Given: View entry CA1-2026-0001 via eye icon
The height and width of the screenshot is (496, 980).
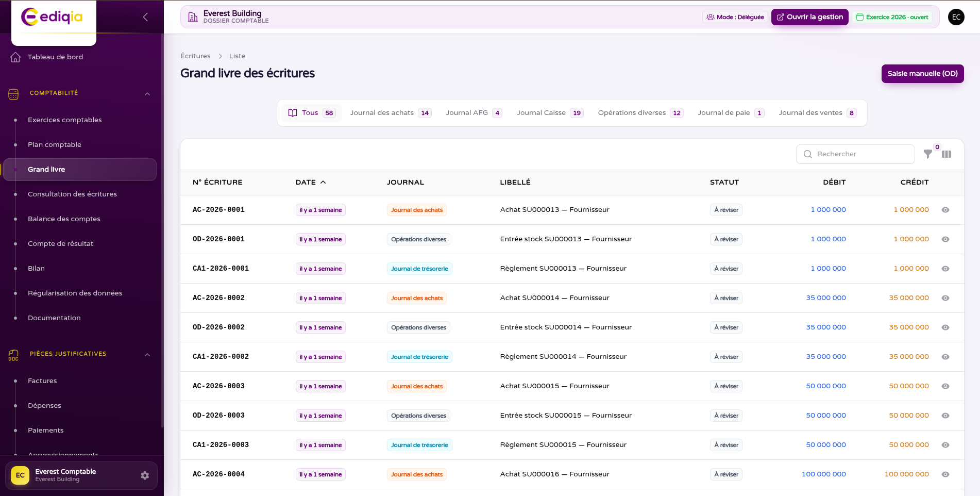Looking at the screenshot, I should click(x=945, y=269).
